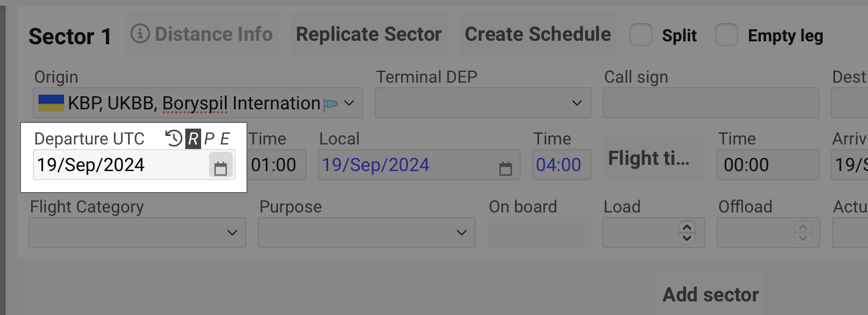Check the Empty leg checkbox
Image resolution: width=868 pixels, height=315 pixels.
coord(726,35)
